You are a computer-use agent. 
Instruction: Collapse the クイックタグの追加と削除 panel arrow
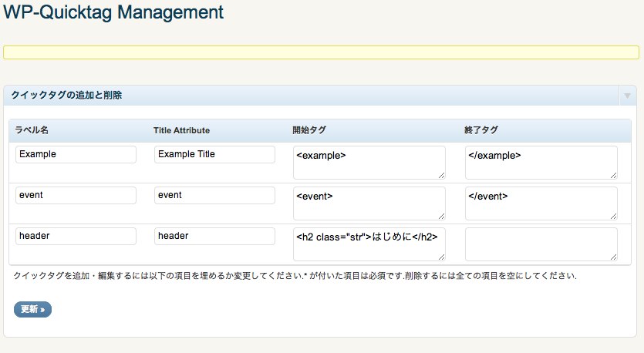coord(627,96)
